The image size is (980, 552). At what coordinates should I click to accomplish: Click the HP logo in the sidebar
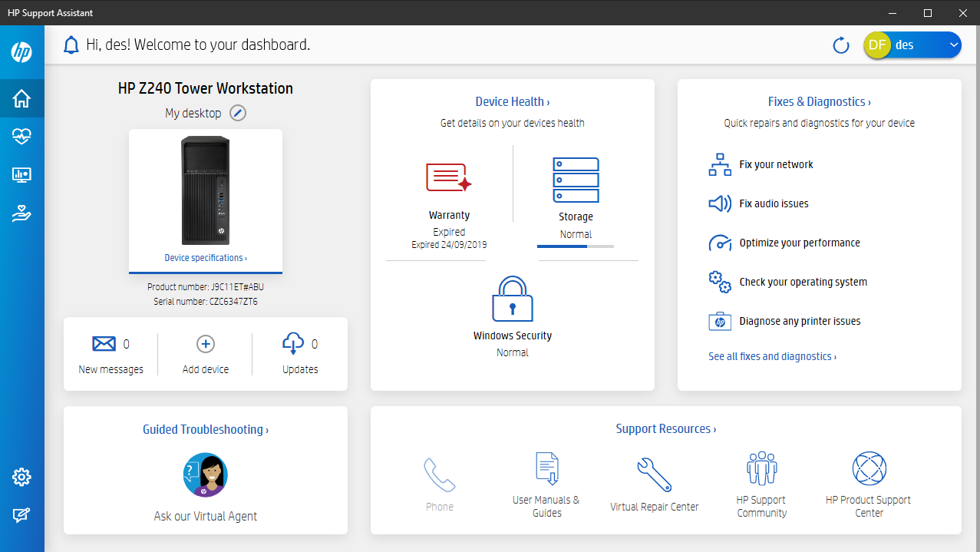pyautogui.click(x=21, y=52)
